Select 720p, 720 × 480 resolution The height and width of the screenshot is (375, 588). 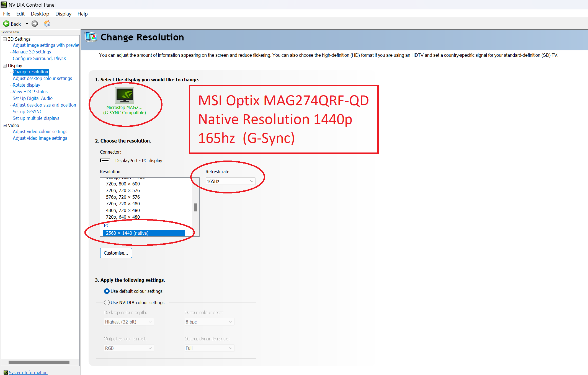[123, 204]
